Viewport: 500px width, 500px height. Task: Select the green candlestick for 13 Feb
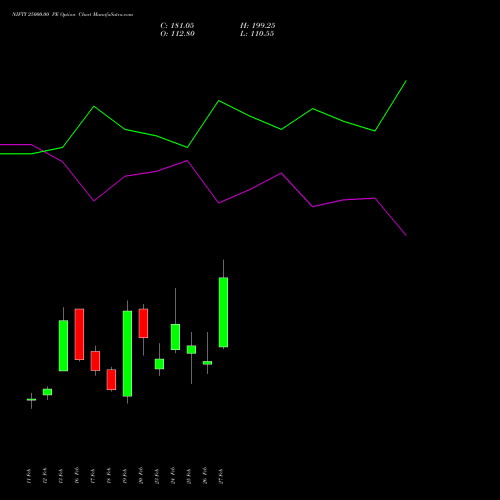[x=63, y=345]
